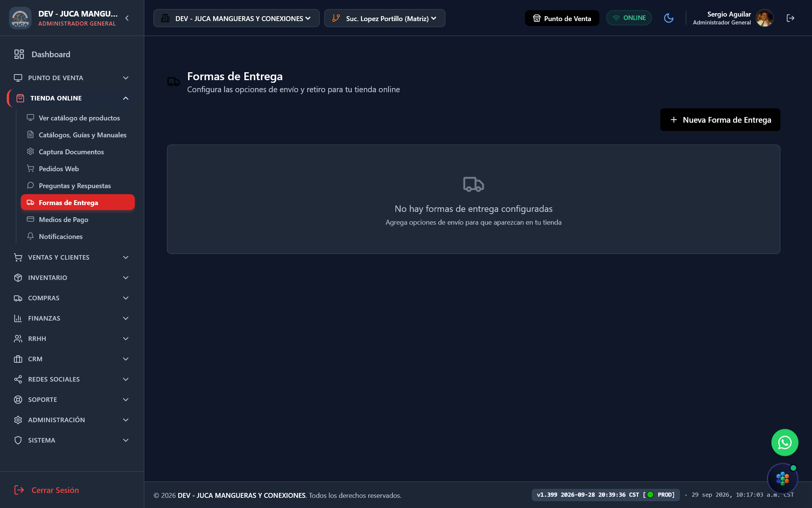
Task: Open Pedidos Web
Action: pos(78,169)
